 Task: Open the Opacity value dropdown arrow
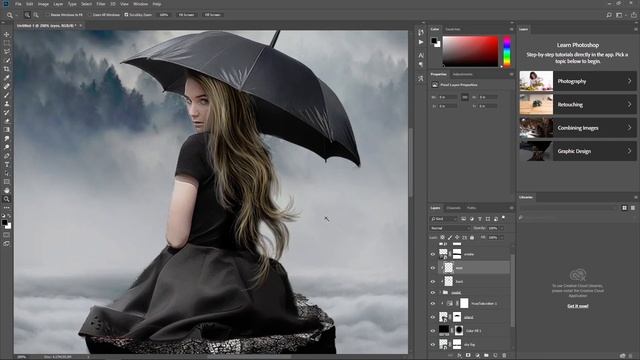click(502, 228)
